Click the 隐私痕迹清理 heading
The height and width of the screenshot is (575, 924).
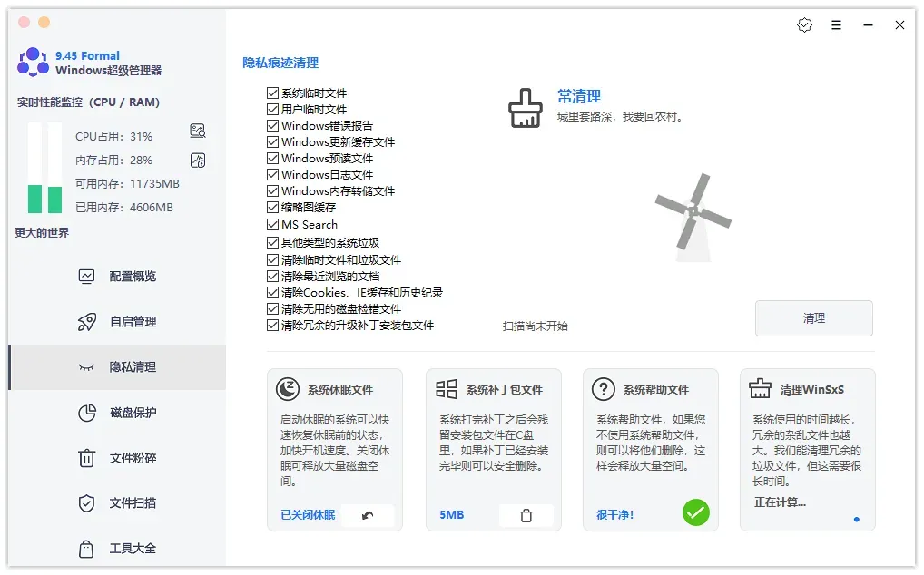[x=280, y=63]
